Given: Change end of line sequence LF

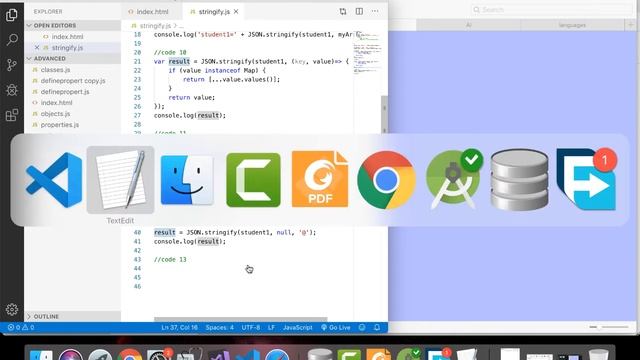Looking at the screenshot, I should (271, 327).
